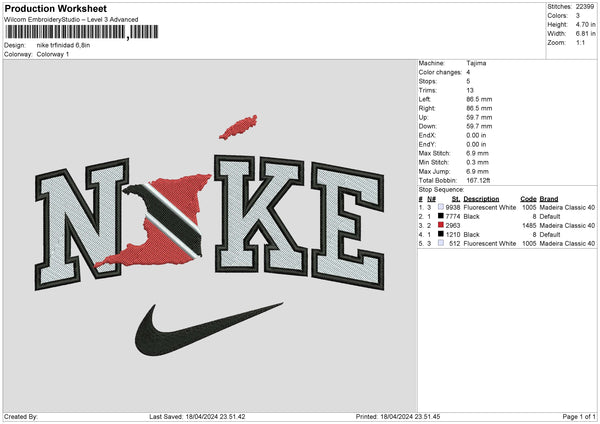Click the Trims value 13
This screenshot has height=424, width=600.
470,90
